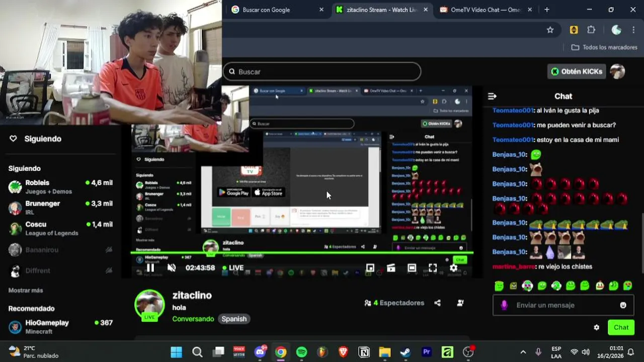Viewport: 644px width, 362px height.
Task: Open Notion from the taskbar
Action: click(x=364, y=352)
